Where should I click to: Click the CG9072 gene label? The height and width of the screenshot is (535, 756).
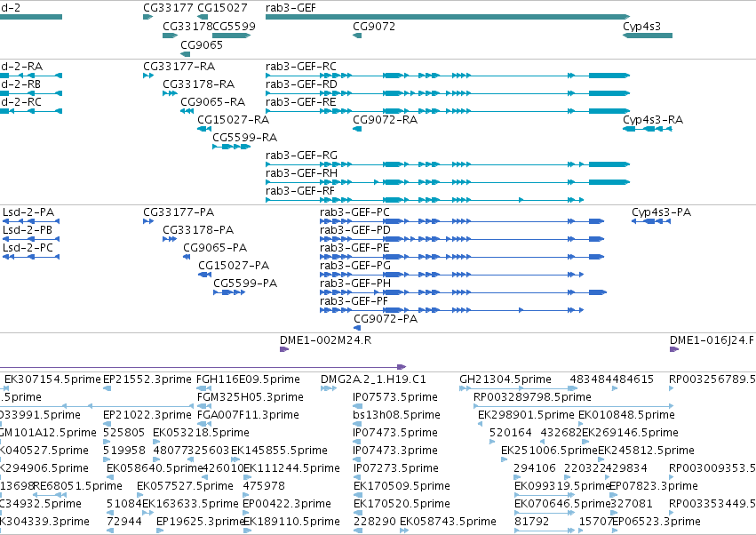click(374, 27)
